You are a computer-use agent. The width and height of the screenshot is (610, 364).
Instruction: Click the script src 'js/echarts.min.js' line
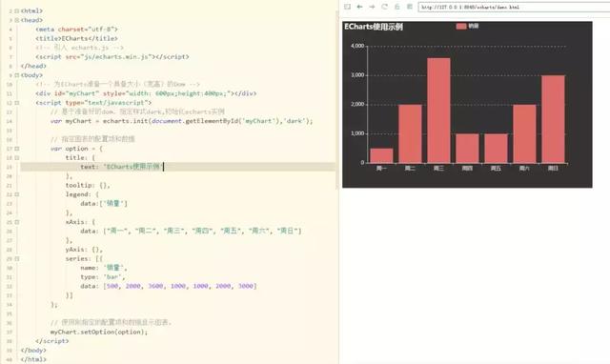click(x=112, y=57)
